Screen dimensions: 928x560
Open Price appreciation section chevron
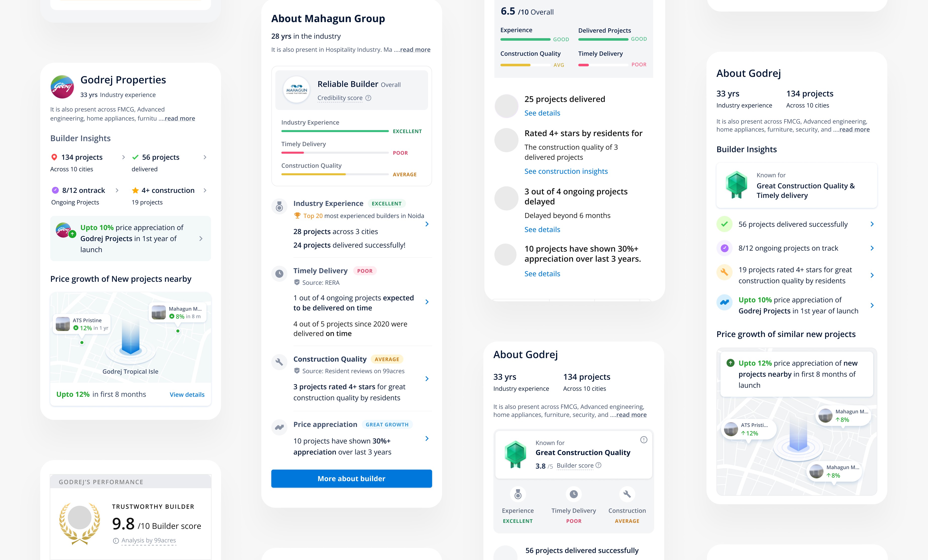point(427,438)
